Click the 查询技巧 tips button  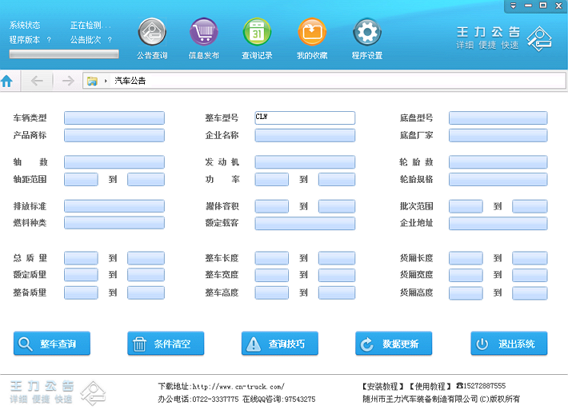pyautogui.click(x=280, y=343)
